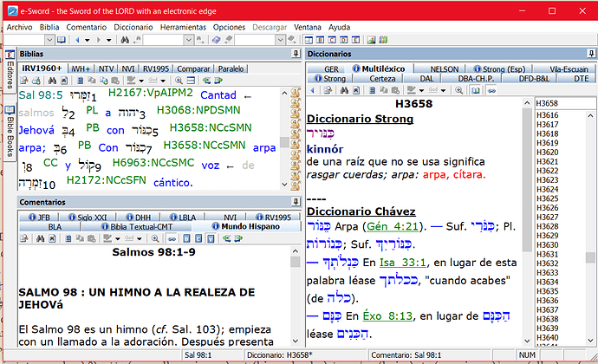Image resolution: width=598 pixels, height=364 pixels.
Task: Click the Biblias panel scrollbar thumb
Action: click(x=284, y=142)
